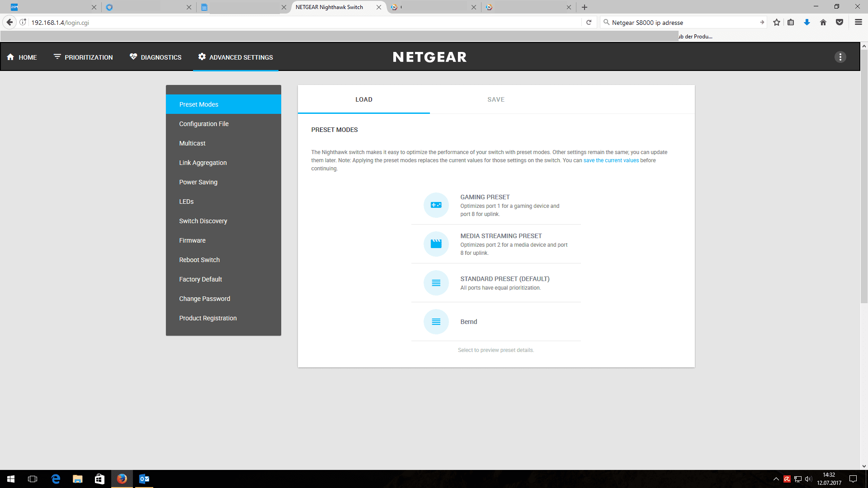The image size is (868, 488).
Task: Click the volume speaker tray icon
Action: 808,479
